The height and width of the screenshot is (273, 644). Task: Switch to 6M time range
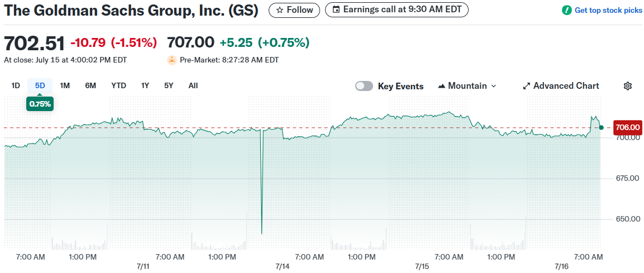(90, 85)
